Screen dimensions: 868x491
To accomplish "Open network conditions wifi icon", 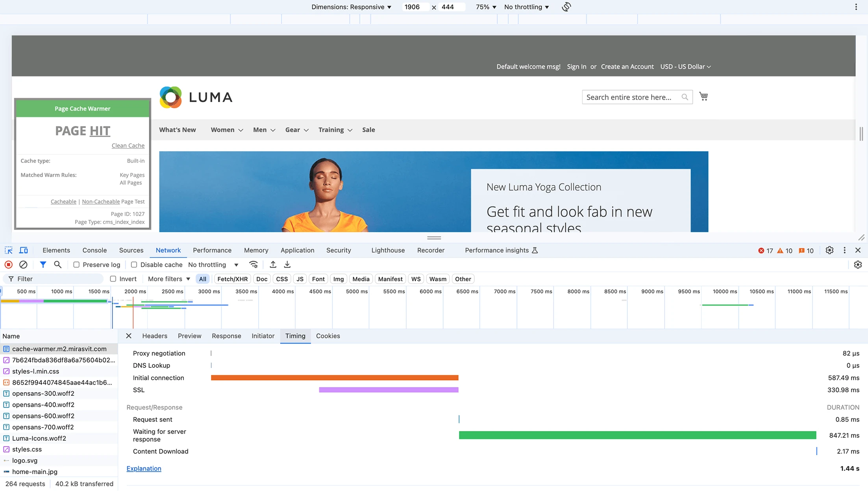I will (254, 265).
